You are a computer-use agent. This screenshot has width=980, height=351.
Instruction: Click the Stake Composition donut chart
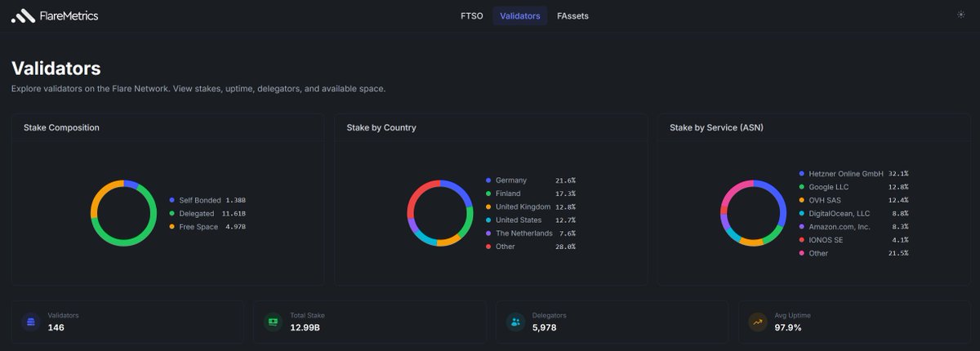123,213
